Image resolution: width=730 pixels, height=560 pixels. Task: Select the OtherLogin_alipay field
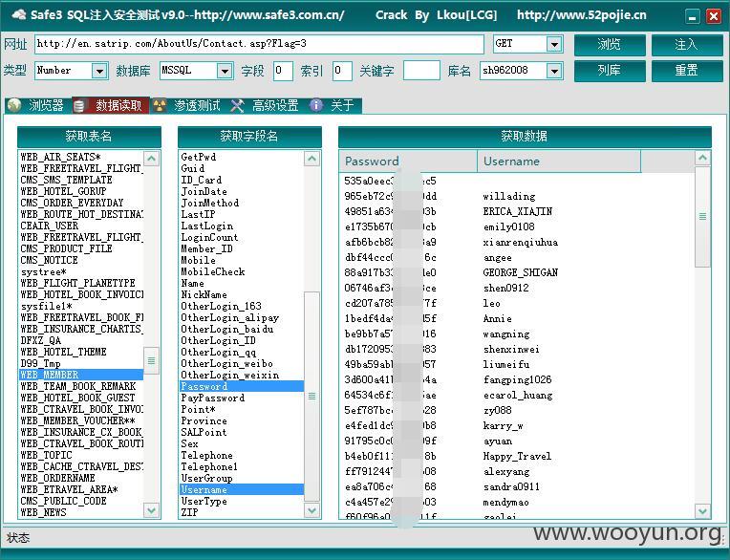[x=242, y=317]
